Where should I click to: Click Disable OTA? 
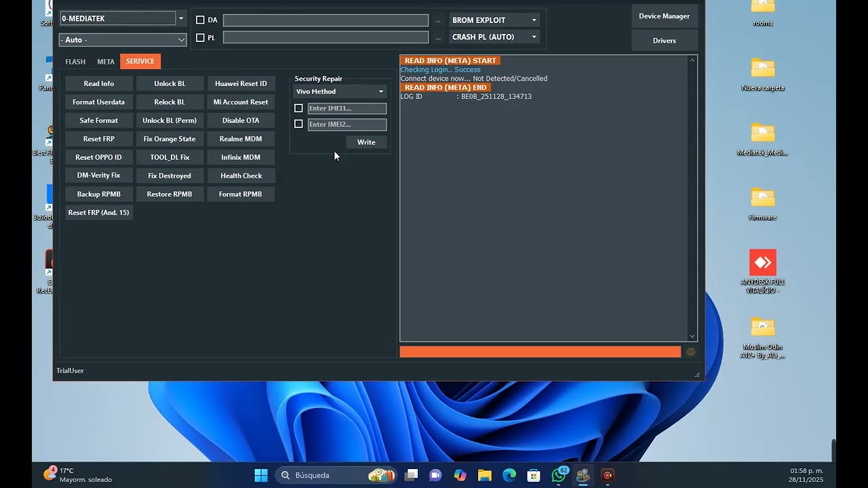(x=241, y=120)
